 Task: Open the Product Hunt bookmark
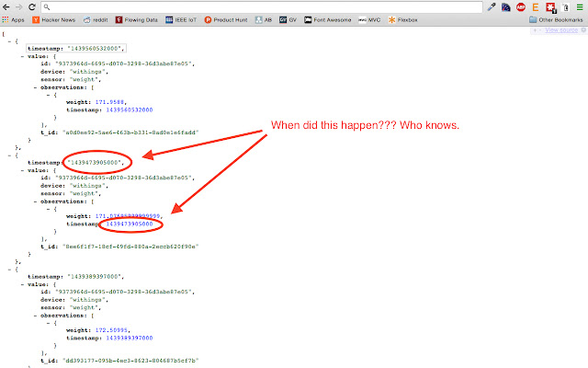pos(226,18)
